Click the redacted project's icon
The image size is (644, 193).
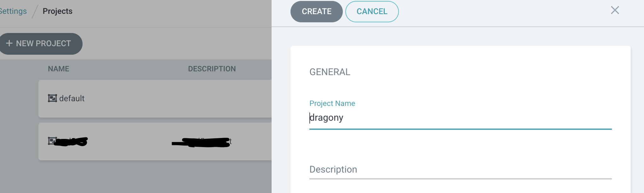point(52,141)
